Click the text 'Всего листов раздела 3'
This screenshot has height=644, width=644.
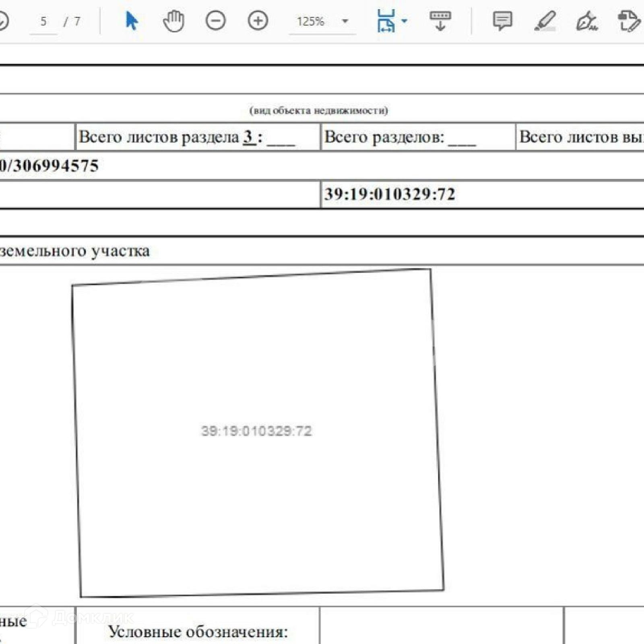pyautogui.click(x=168, y=137)
